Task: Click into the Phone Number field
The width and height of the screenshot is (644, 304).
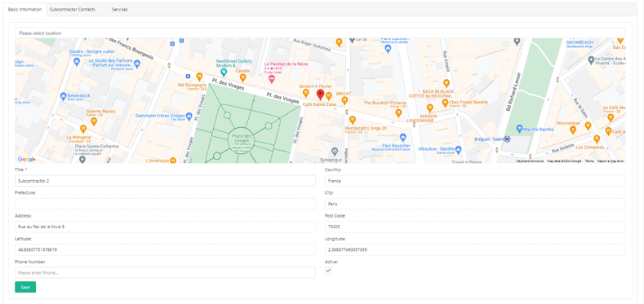Action: (165, 273)
